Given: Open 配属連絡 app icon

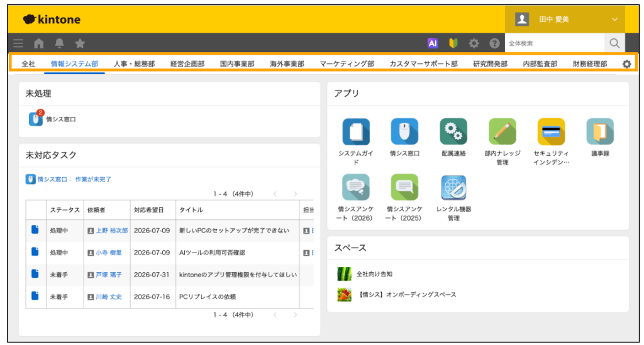Looking at the screenshot, I should (x=453, y=132).
